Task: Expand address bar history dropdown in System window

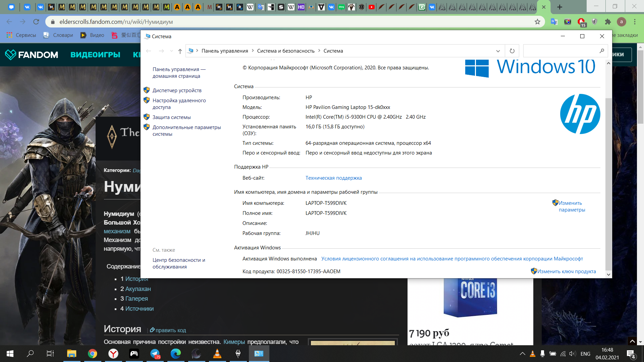Action: 498,51
